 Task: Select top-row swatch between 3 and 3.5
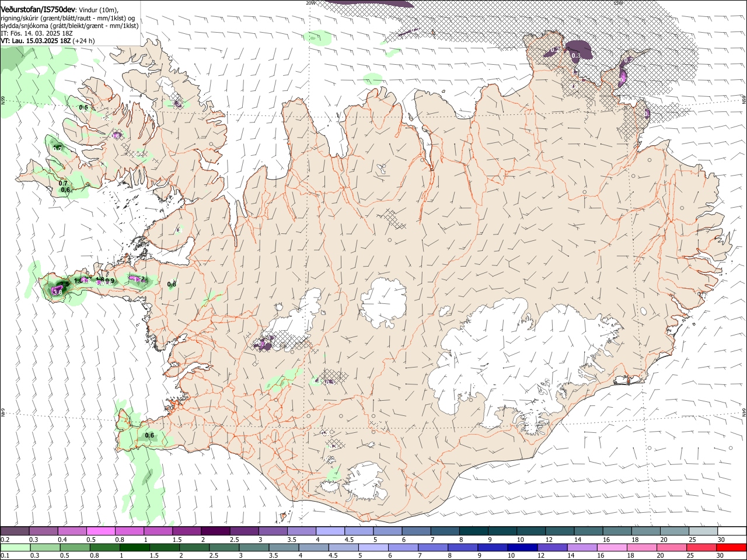(273, 531)
